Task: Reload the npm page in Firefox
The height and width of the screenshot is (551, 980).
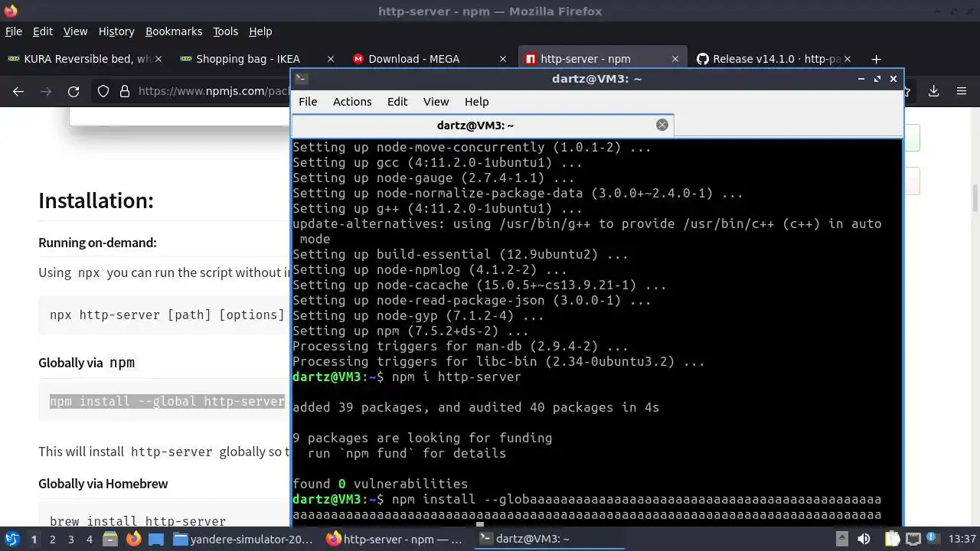Action: point(73,91)
